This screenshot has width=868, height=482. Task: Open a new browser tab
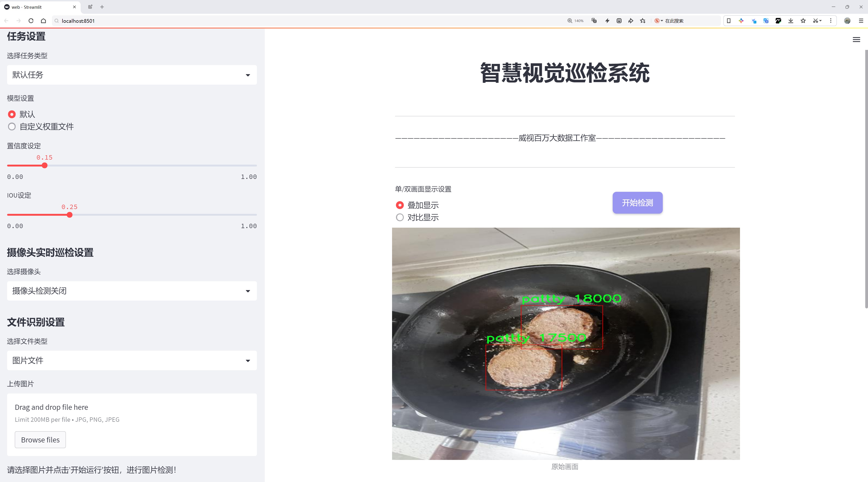tap(102, 7)
